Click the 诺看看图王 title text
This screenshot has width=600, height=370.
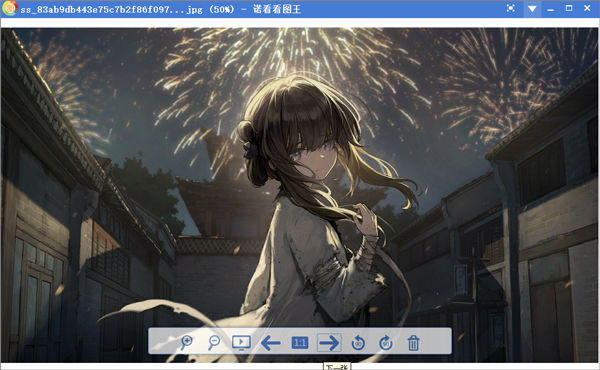[277, 9]
